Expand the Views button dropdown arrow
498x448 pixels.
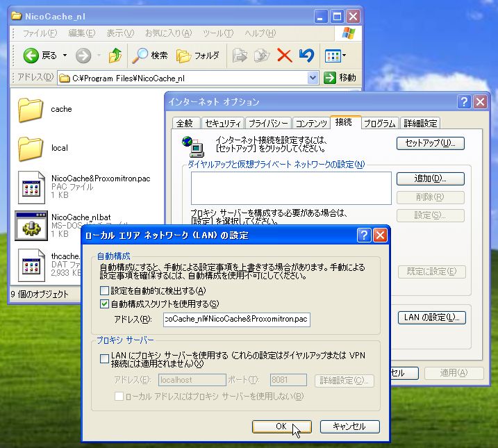pyautogui.click(x=344, y=56)
